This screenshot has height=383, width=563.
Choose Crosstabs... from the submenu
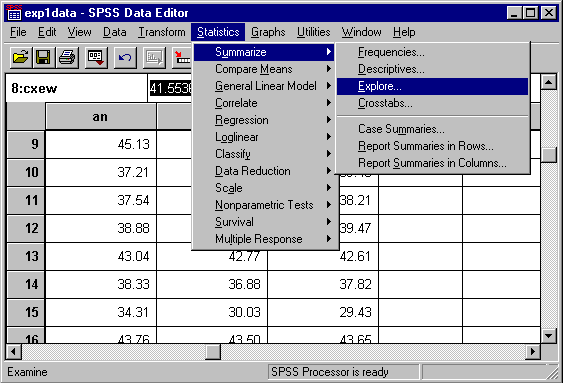432,103
